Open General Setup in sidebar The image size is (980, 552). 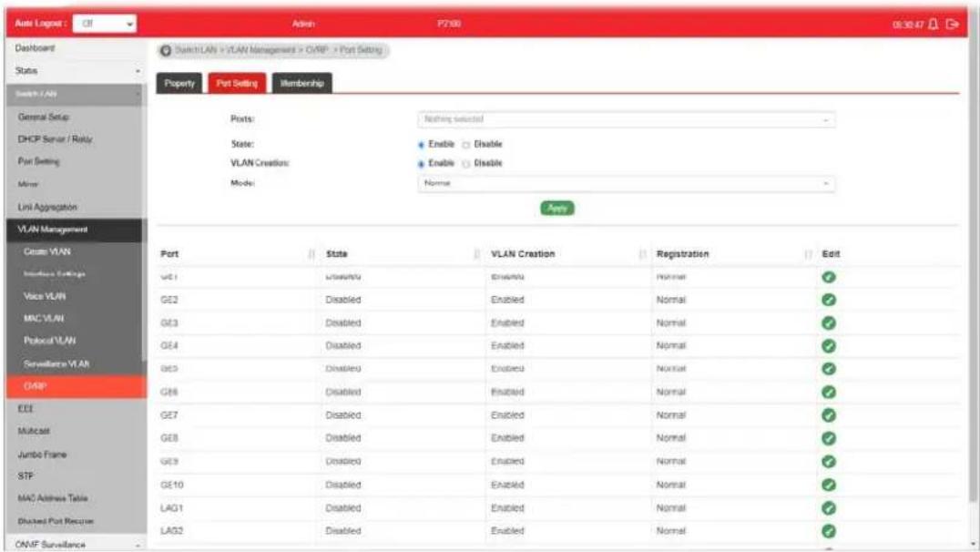(x=44, y=117)
